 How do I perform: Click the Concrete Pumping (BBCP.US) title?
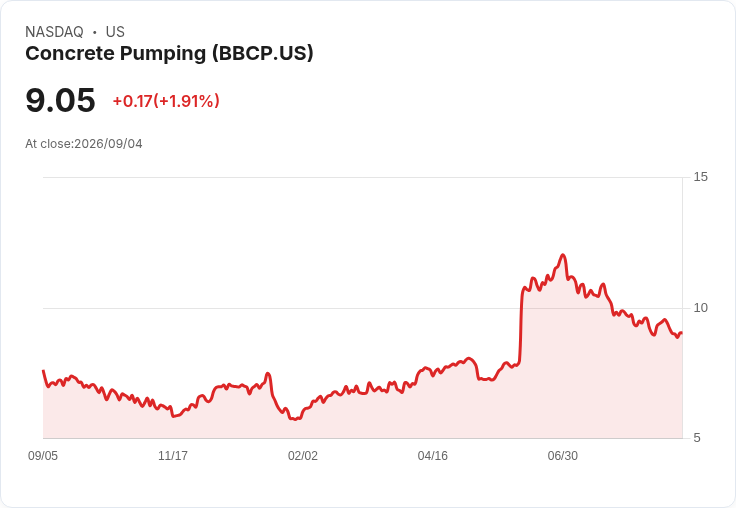point(169,54)
